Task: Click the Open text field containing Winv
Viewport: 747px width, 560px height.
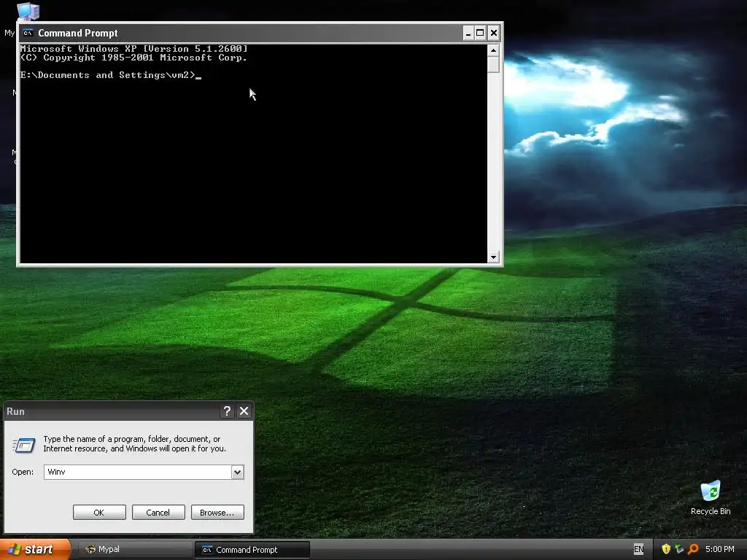Action: click(138, 472)
